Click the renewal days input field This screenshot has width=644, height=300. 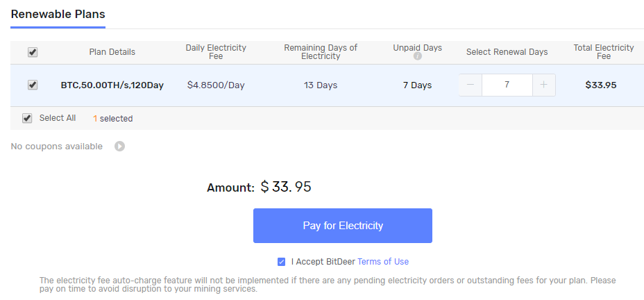(x=507, y=85)
